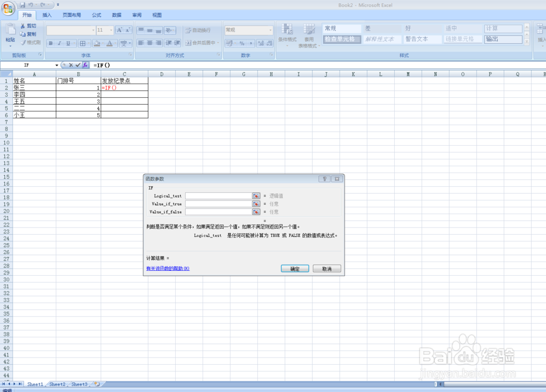Toggle Top Align vertical alignment
The height and width of the screenshot is (392, 546).
pos(141,30)
